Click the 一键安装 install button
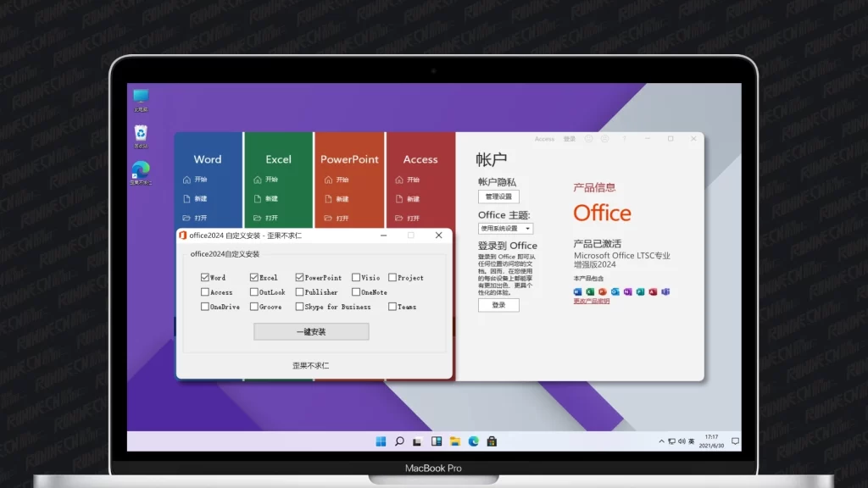Image resolution: width=868 pixels, height=488 pixels. 311,332
